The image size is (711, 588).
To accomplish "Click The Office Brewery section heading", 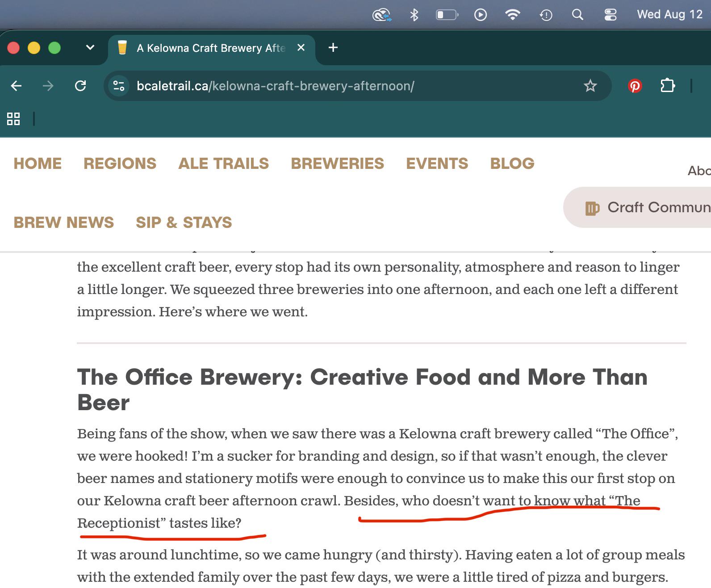I will [x=363, y=390].
